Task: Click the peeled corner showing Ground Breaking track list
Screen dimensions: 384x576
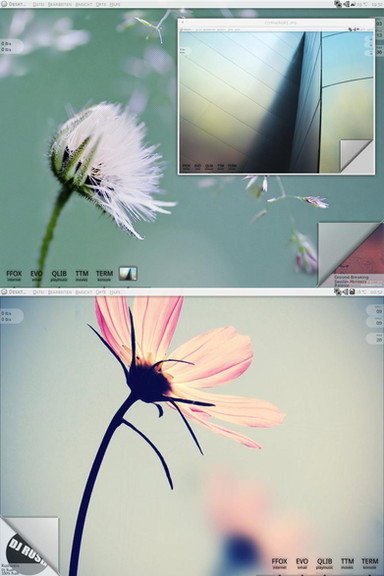Action: click(x=351, y=254)
